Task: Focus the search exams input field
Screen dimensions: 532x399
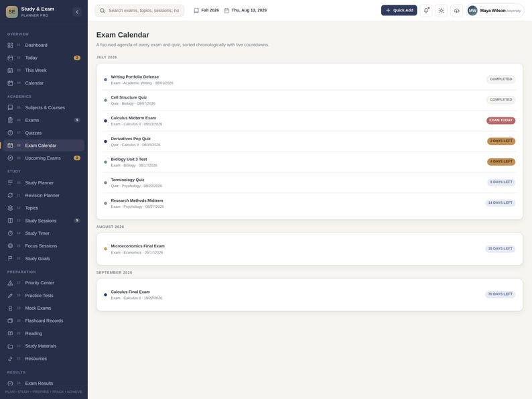Action: click(139, 11)
